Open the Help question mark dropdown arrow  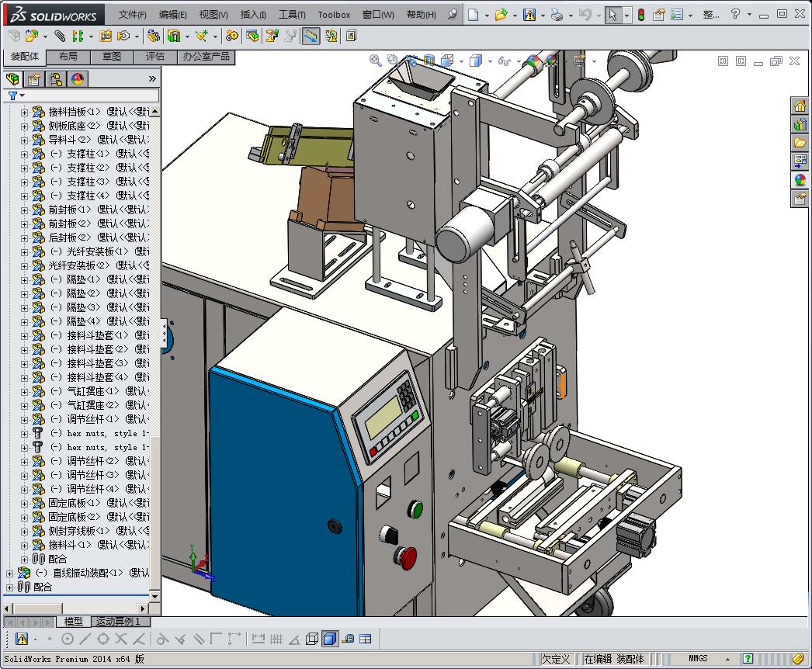tap(749, 15)
